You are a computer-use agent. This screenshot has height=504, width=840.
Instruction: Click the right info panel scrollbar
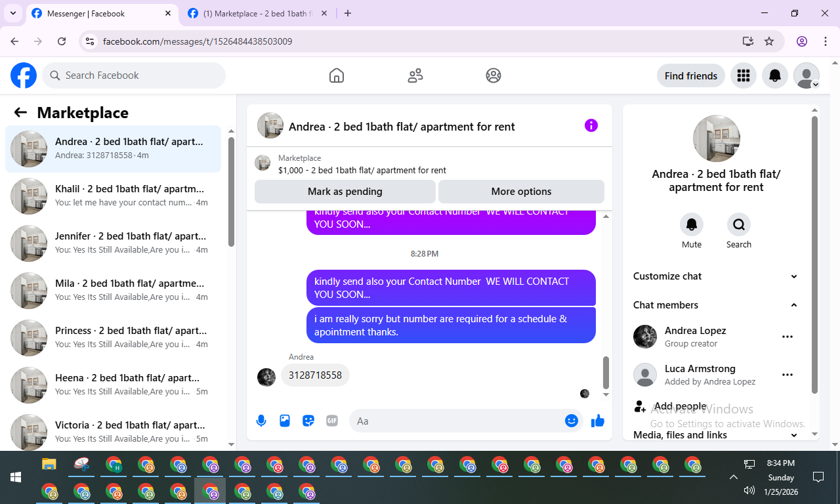[814, 255]
